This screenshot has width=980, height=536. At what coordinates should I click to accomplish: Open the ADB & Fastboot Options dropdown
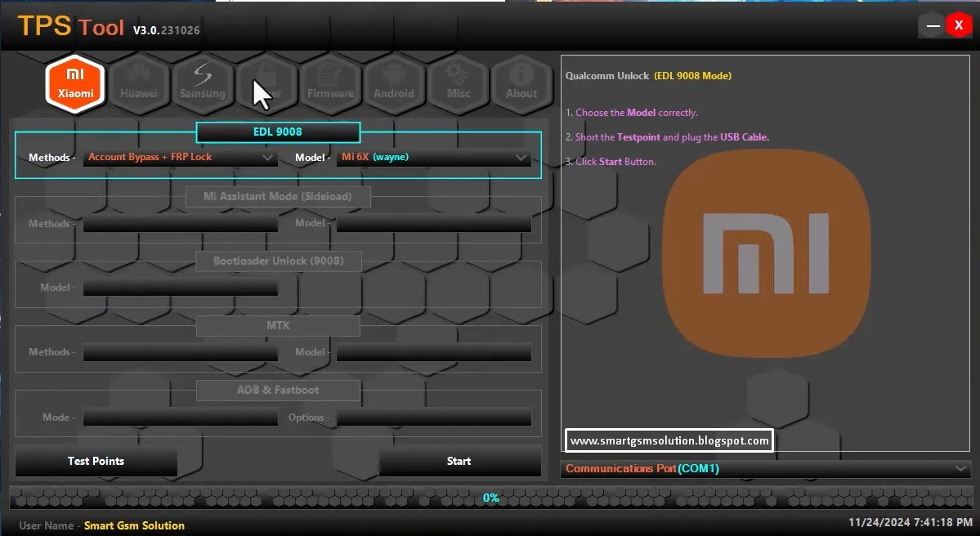(434, 418)
